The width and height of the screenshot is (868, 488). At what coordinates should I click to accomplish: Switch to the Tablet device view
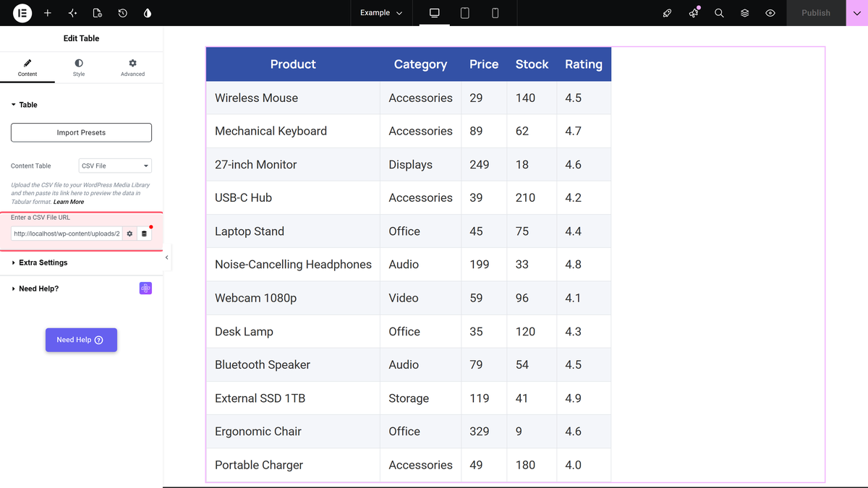pos(465,13)
